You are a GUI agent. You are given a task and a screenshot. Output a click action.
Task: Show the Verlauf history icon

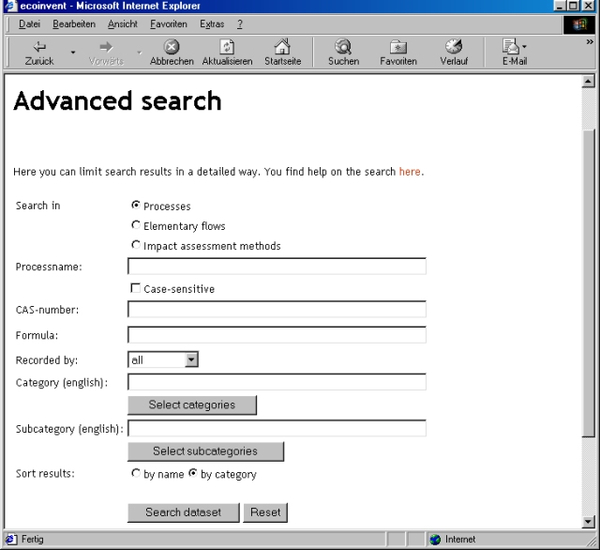coord(453,47)
